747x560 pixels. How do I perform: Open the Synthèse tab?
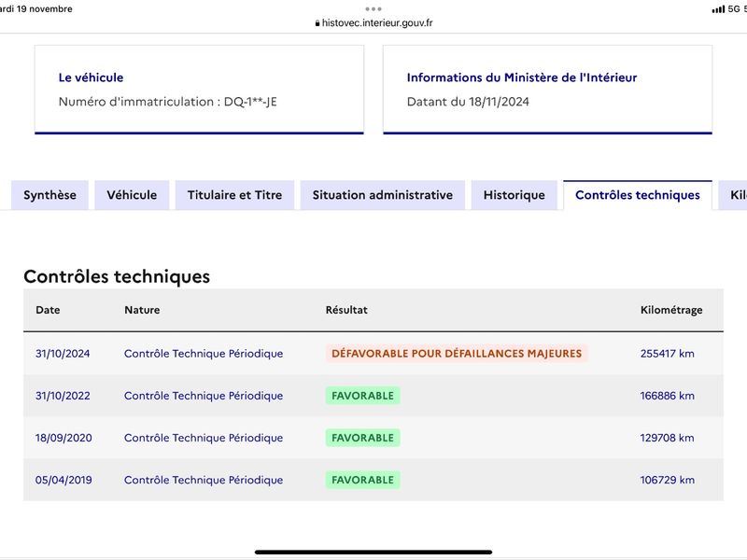coord(50,195)
